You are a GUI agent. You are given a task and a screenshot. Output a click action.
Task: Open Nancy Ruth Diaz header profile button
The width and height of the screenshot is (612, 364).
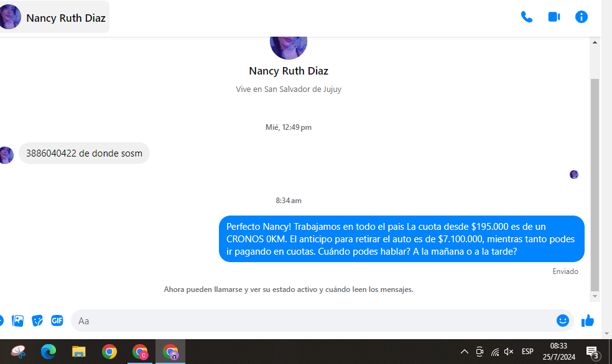point(55,18)
